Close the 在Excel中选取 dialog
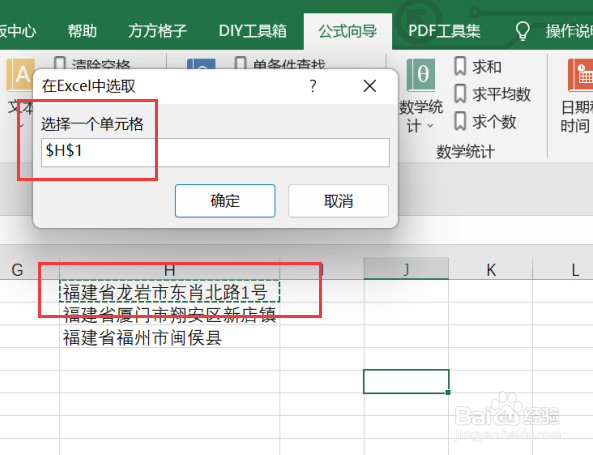Screen dimensions: 593x455 (x=369, y=86)
